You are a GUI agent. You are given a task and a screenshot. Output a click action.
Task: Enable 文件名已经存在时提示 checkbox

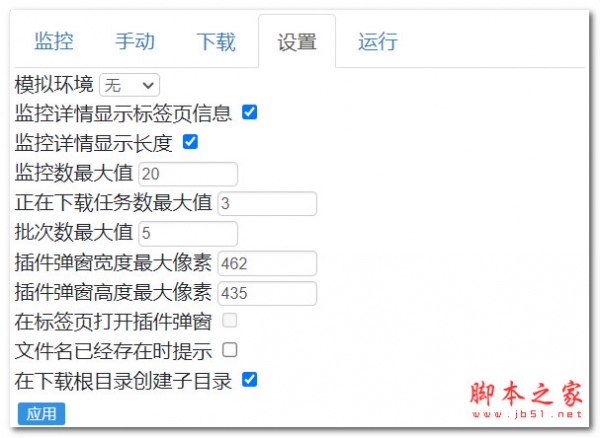point(230,350)
